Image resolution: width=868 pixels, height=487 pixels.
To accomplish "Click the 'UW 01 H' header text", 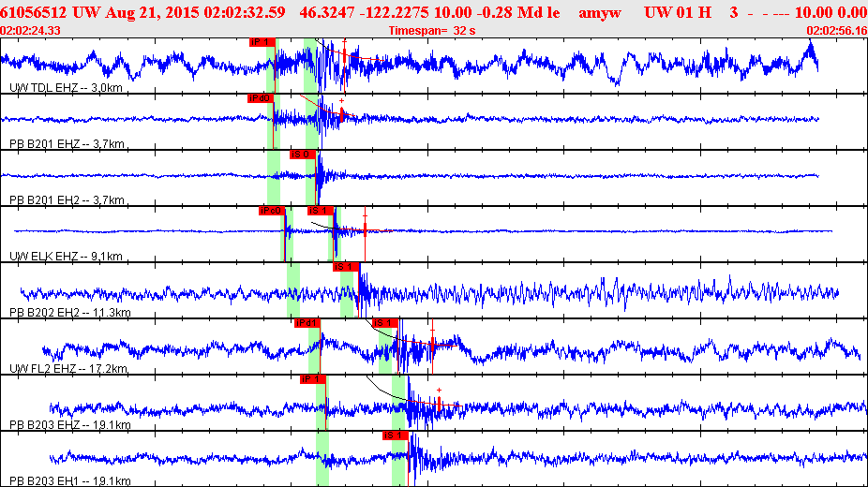I will tap(678, 13).
